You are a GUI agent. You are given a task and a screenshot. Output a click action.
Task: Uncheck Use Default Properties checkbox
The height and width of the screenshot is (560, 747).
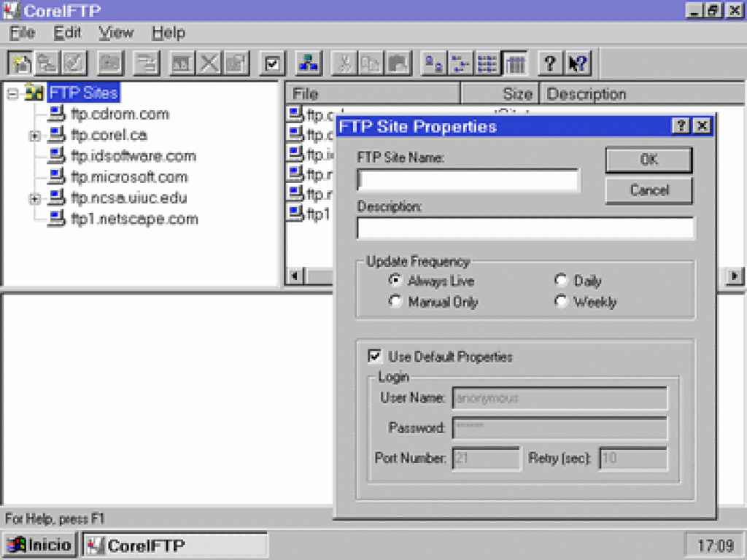[375, 357]
